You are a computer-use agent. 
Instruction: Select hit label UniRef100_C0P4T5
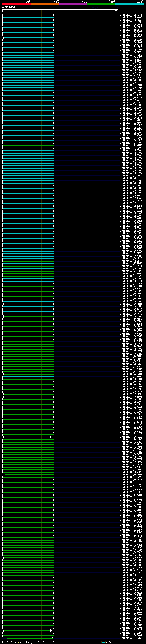tap(131, 32)
